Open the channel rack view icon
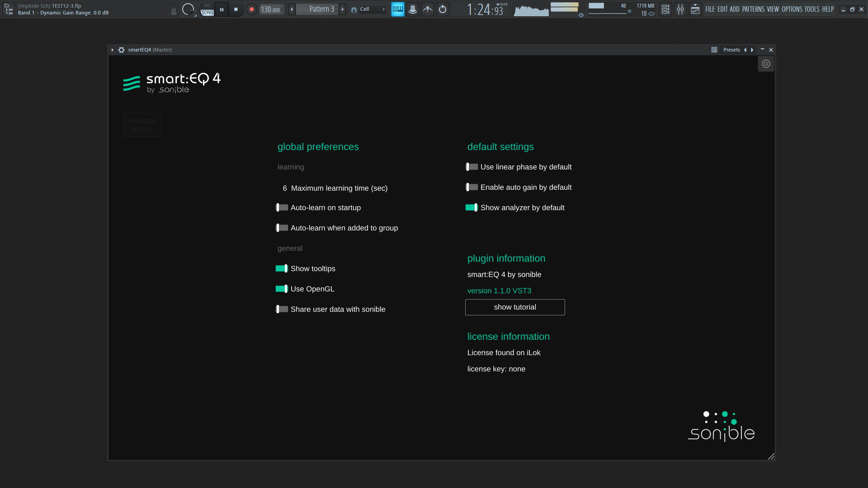Screen dimensions: 868x488 pyautogui.click(x=695, y=9)
